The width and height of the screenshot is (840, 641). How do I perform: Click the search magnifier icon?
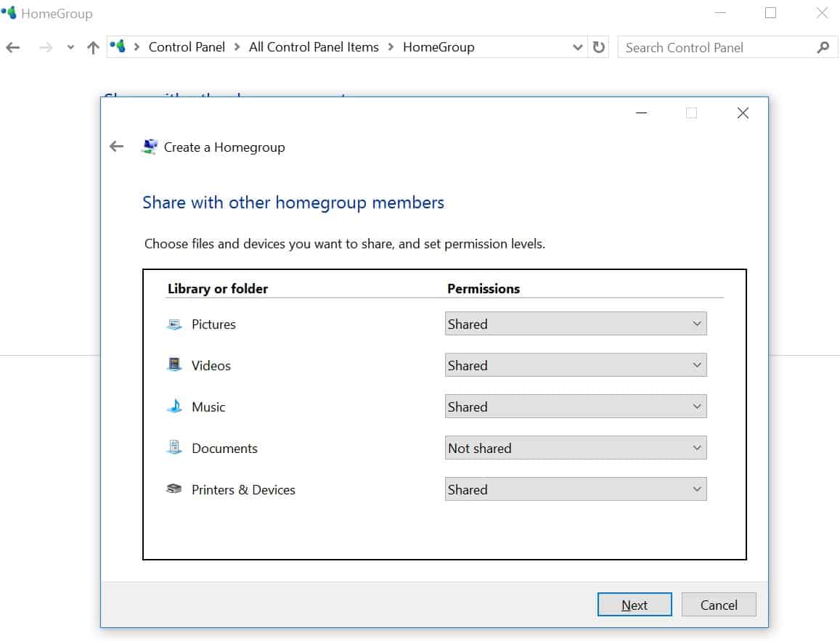coord(823,48)
